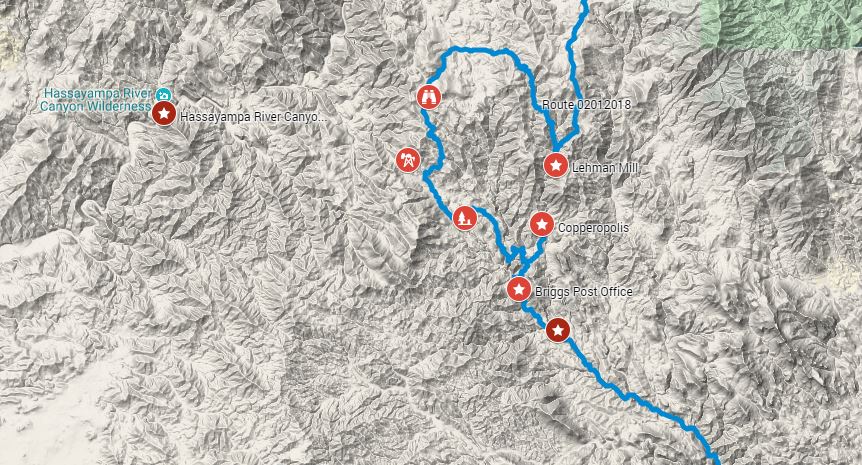
Task: Click the pine trees marker icon
Action: (x=465, y=218)
